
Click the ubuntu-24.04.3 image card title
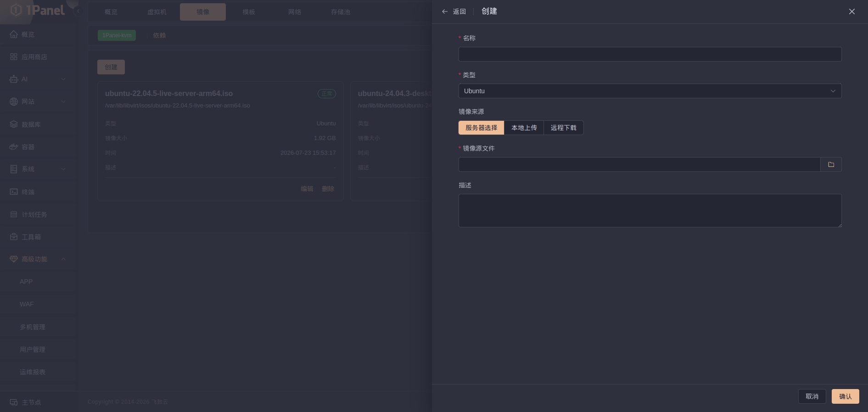(394, 93)
